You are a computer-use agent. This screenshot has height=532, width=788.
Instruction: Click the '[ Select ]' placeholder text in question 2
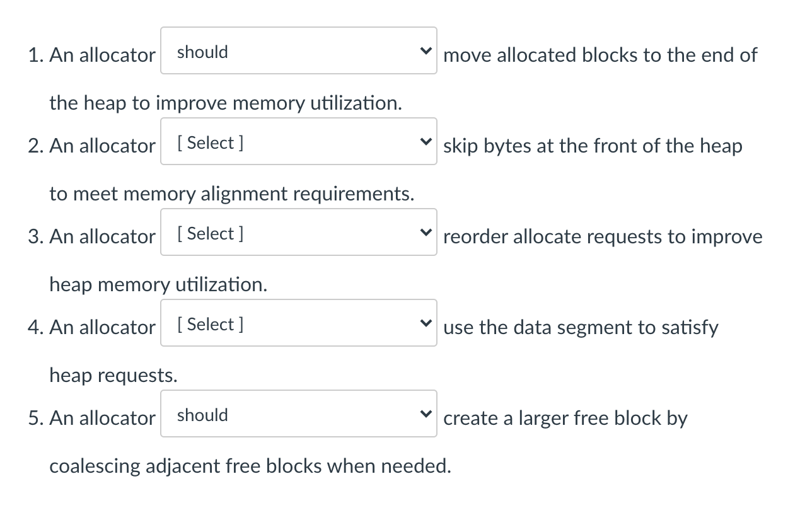pyautogui.click(x=209, y=142)
